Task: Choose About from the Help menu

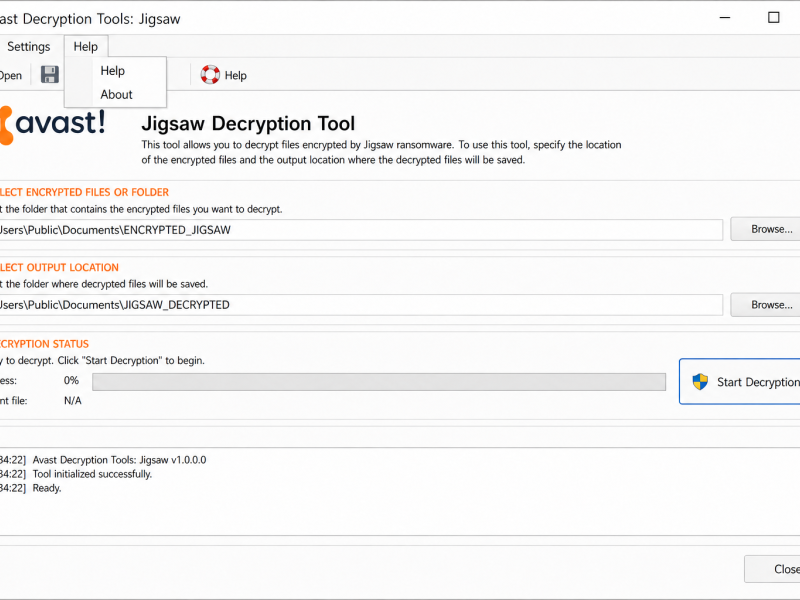Action: pos(116,94)
